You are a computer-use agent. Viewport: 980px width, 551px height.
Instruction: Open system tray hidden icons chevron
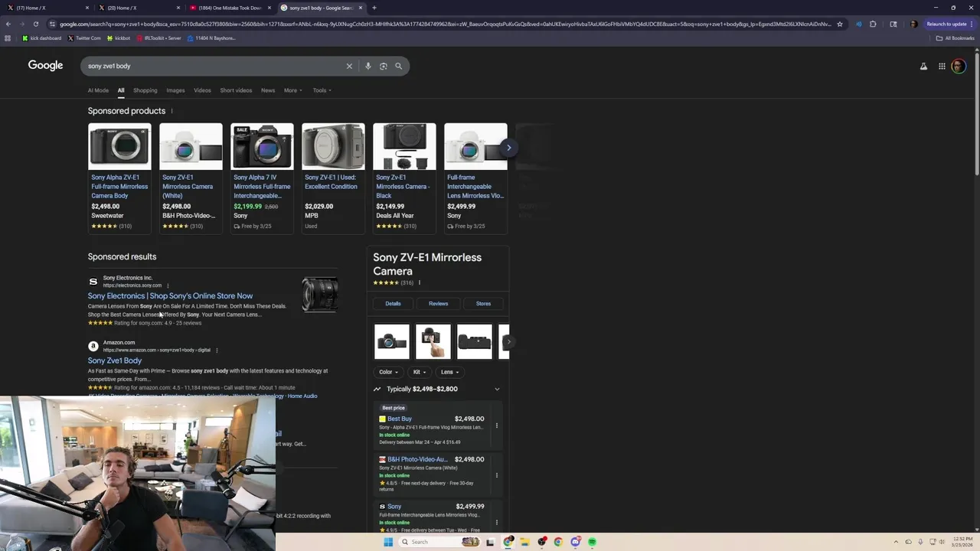pos(896,542)
